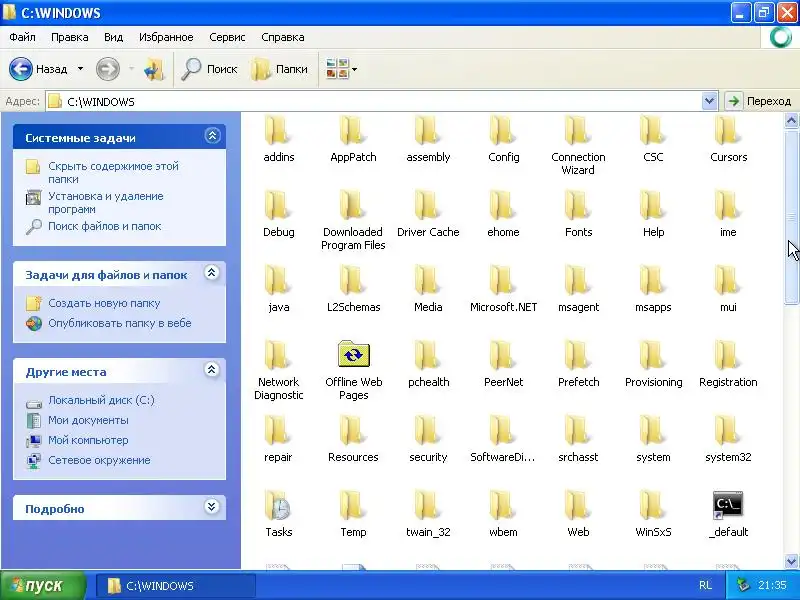Select the Downloaded Program Files folder icon

click(x=353, y=205)
